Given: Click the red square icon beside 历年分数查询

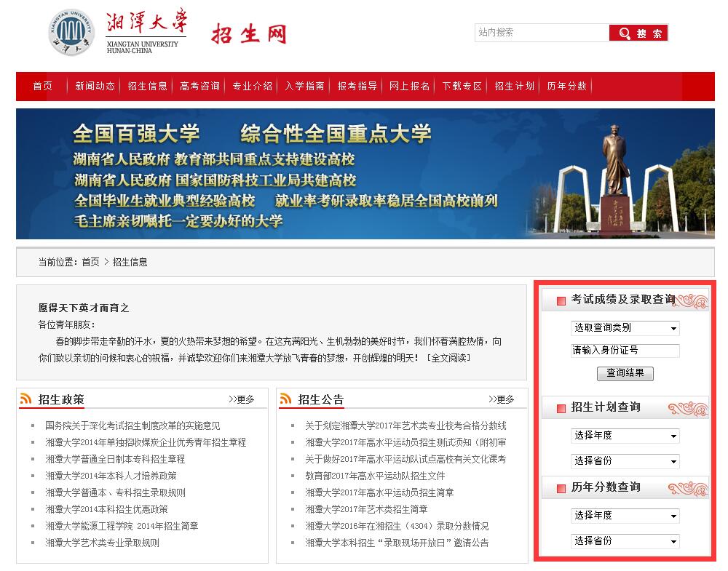Looking at the screenshot, I should (561, 488).
